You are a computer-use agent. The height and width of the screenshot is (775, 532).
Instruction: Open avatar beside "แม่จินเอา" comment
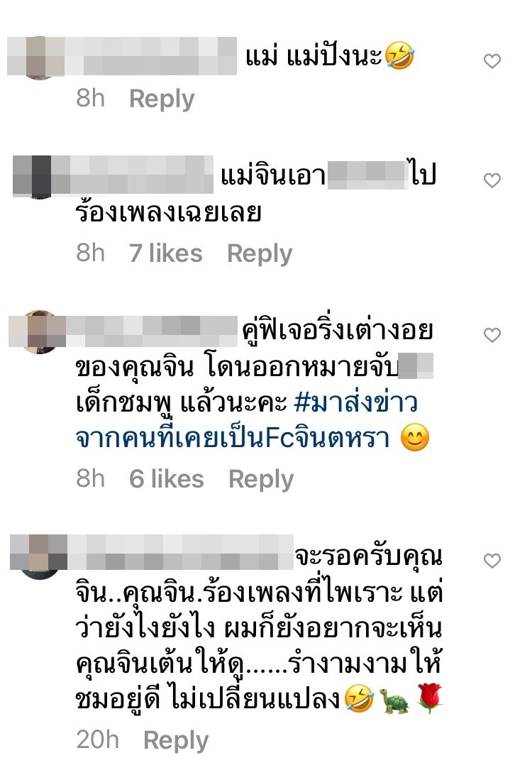point(39,177)
